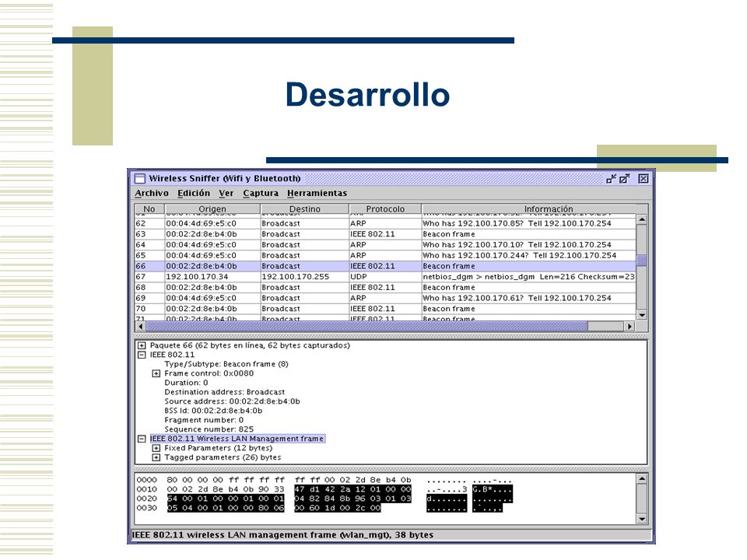Open the Archivo menu
This screenshot has width=747, height=560.
pyautogui.click(x=152, y=193)
